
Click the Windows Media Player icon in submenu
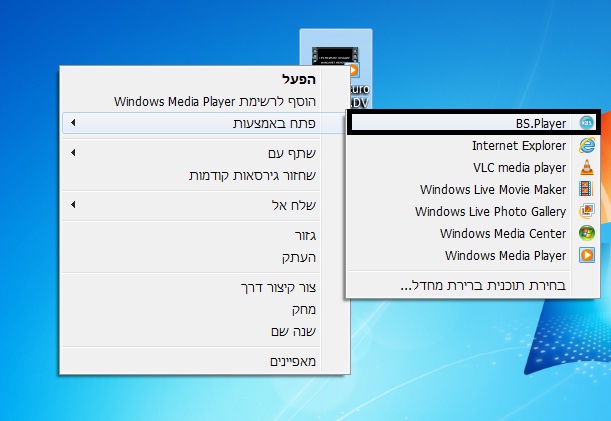[586, 256]
